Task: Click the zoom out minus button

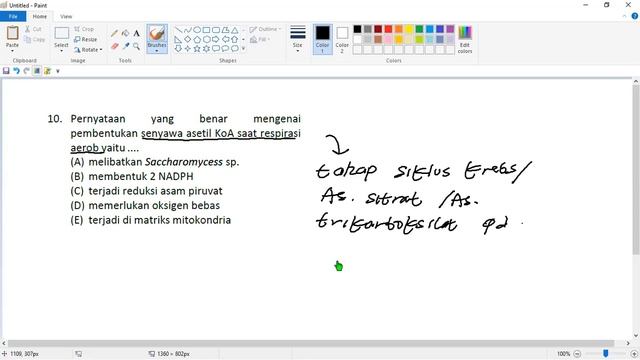Action: click(x=577, y=354)
